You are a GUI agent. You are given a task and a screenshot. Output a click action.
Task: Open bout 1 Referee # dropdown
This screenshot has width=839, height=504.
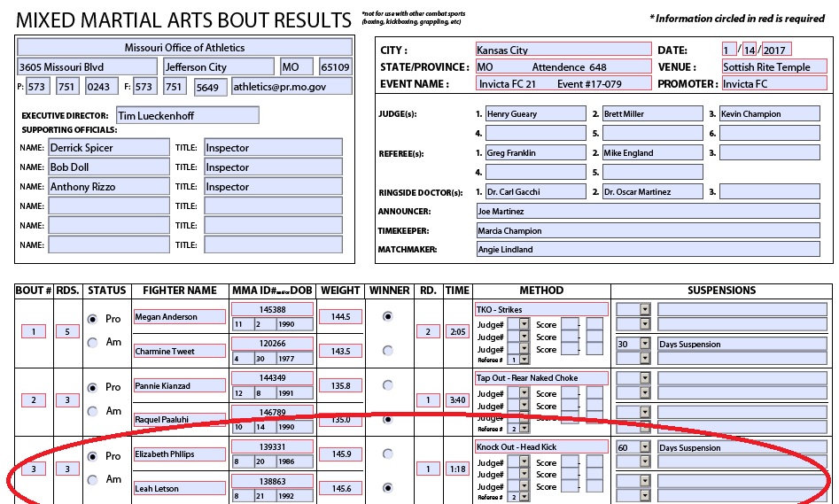click(524, 360)
